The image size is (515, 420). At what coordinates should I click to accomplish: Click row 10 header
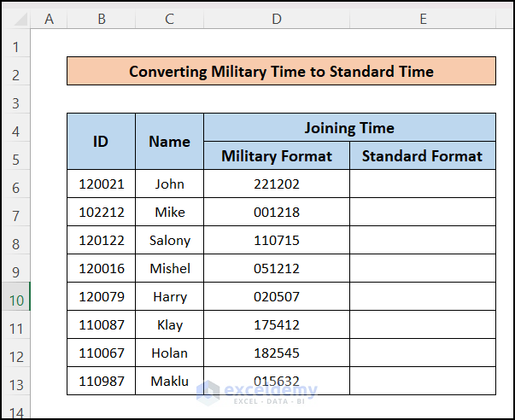15,296
